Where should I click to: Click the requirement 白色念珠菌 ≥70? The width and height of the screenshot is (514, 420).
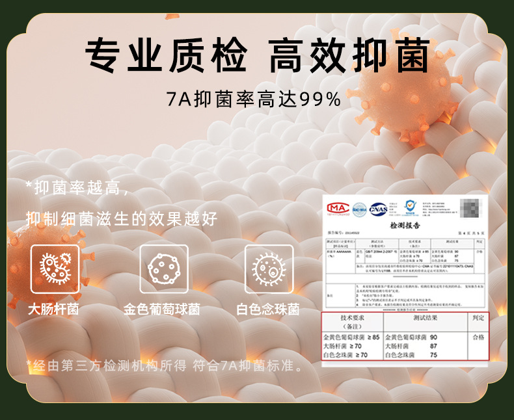pos(345,355)
